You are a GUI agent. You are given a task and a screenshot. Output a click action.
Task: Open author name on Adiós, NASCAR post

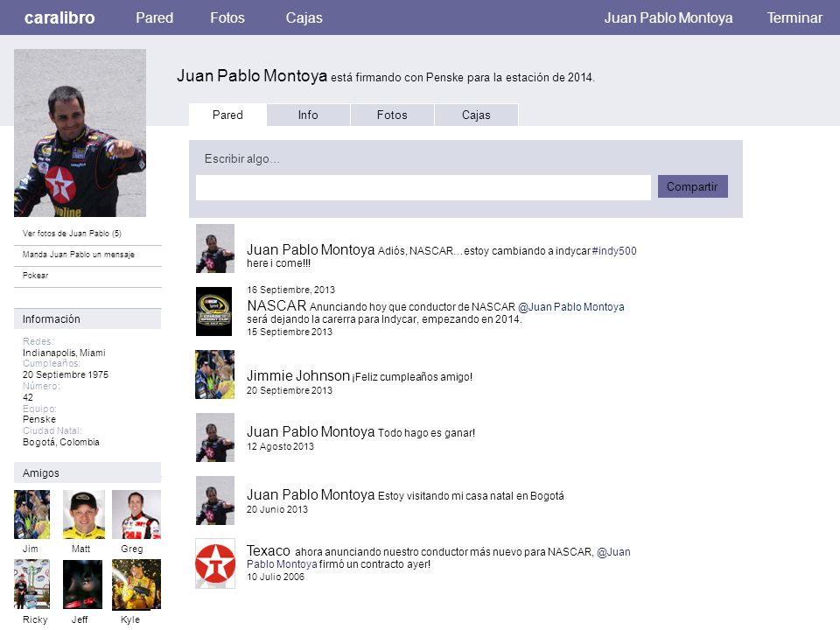tap(311, 249)
